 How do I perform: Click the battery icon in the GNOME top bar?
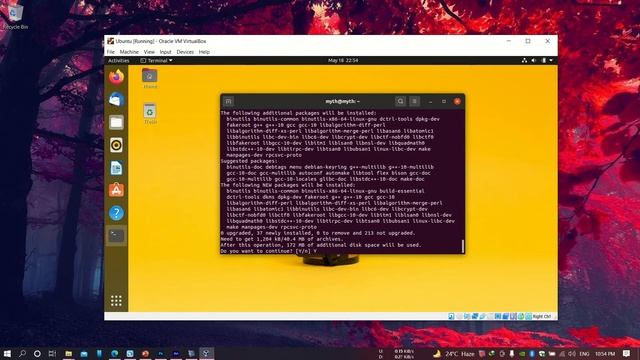point(543,60)
